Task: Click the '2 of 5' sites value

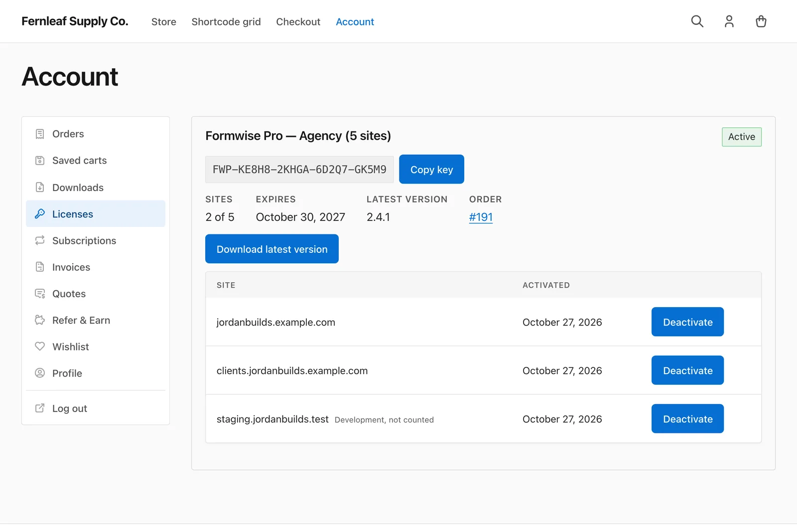Action: pyautogui.click(x=220, y=217)
